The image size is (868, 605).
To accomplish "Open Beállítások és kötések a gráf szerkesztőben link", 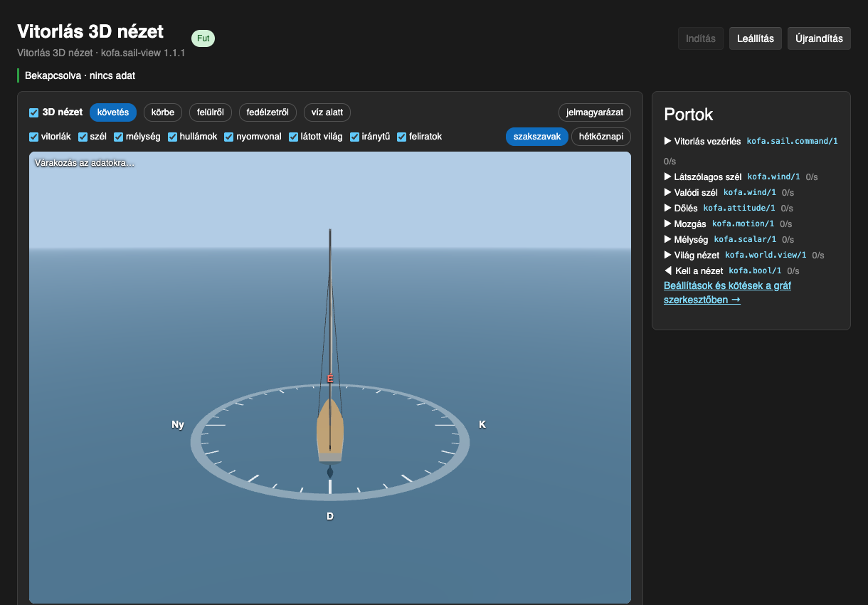I will [x=727, y=293].
